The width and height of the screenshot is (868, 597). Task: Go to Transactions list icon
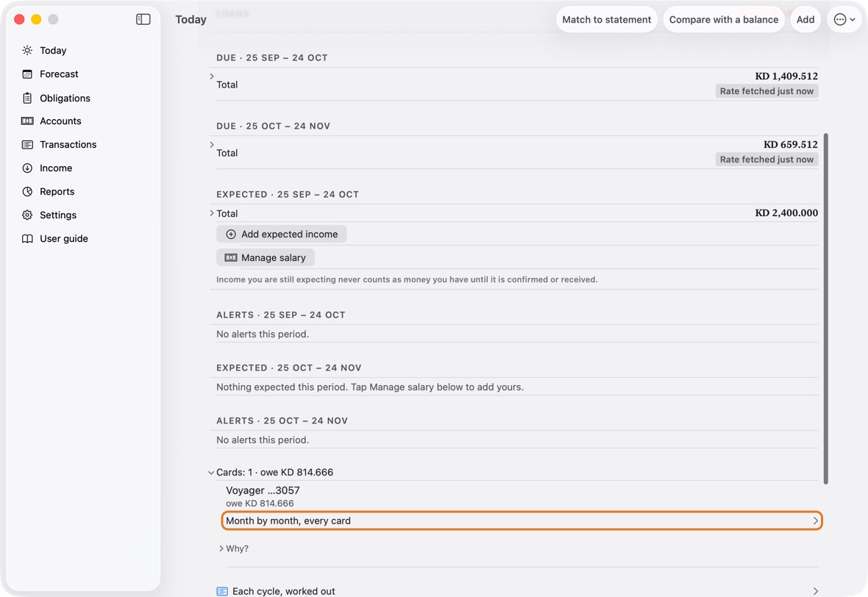coord(27,144)
